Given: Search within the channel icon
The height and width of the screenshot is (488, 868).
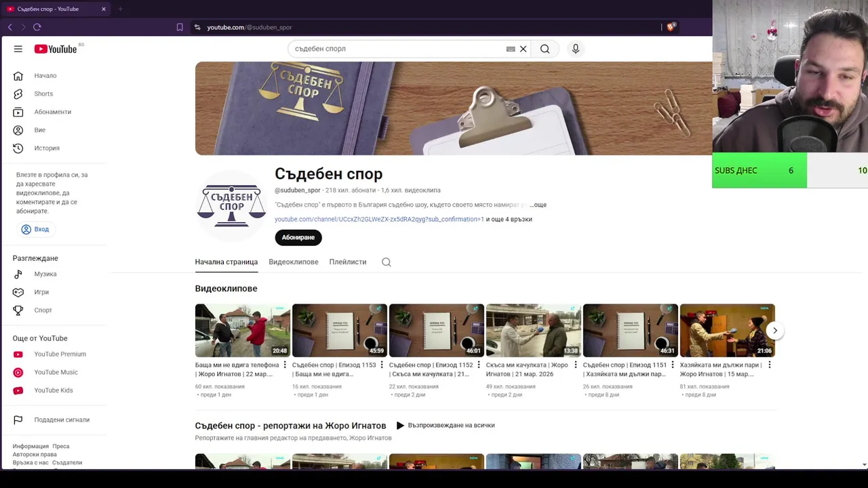Looking at the screenshot, I should click(x=387, y=262).
